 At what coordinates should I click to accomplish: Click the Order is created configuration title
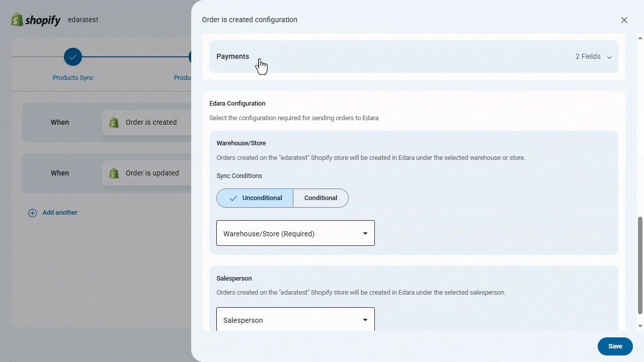click(x=250, y=20)
